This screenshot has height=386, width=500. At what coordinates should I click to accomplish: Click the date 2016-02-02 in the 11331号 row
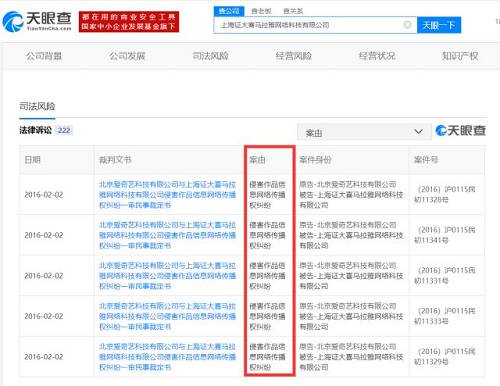(x=44, y=276)
